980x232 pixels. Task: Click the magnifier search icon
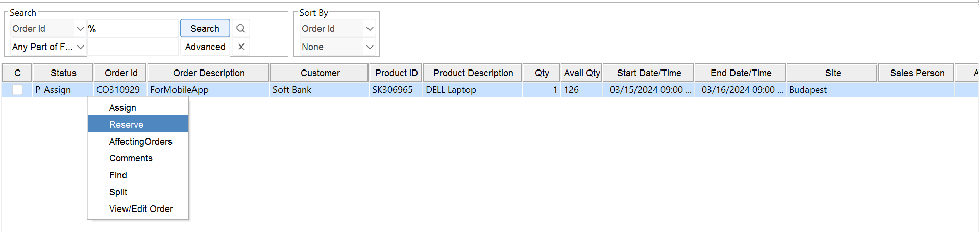point(241,28)
